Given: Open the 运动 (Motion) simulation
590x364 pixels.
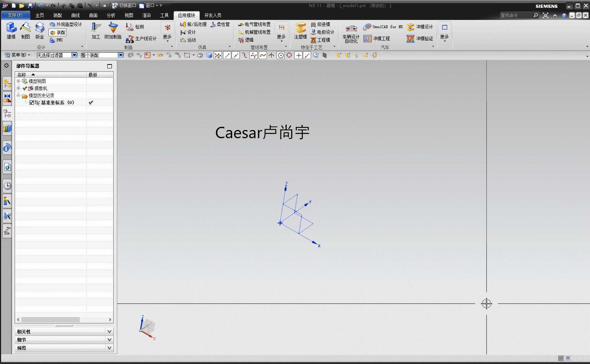Looking at the screenshot, I should click(x=188, y=40).
